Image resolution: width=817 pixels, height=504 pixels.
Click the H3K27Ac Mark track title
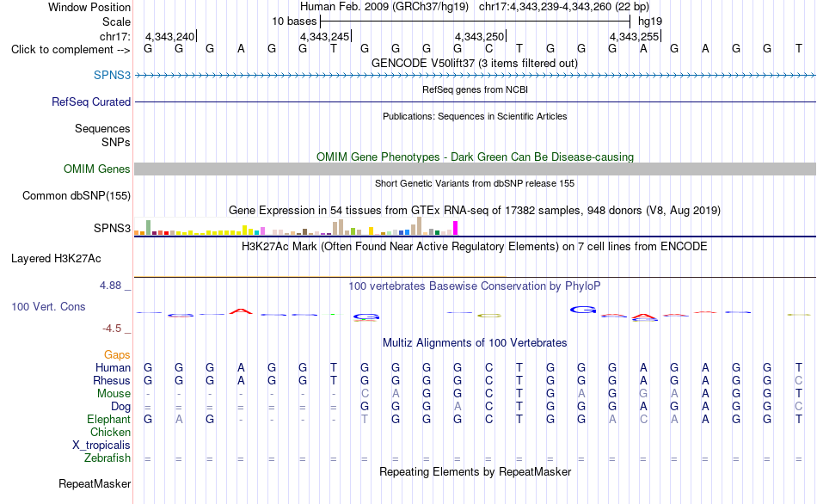coord(474,247)
